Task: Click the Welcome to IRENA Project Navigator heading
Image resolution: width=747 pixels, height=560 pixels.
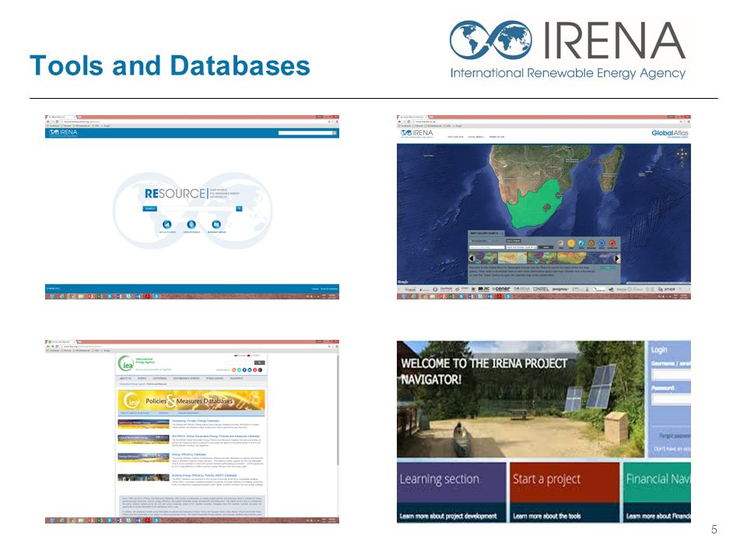Action: pos(484,371)
